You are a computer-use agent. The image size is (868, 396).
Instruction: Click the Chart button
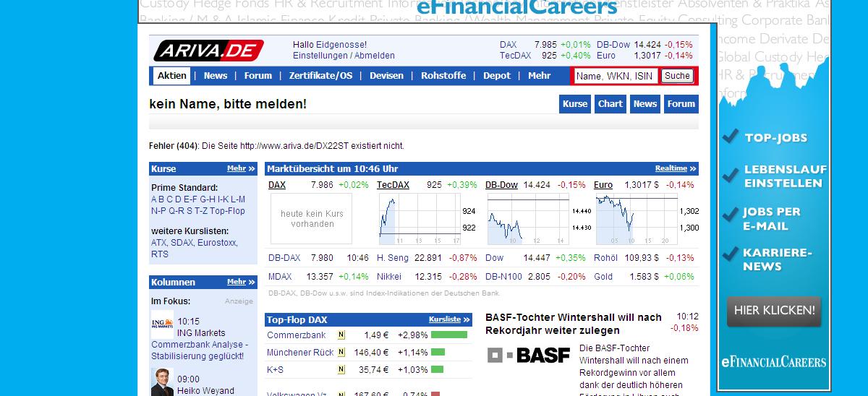[x=610, y=104]
